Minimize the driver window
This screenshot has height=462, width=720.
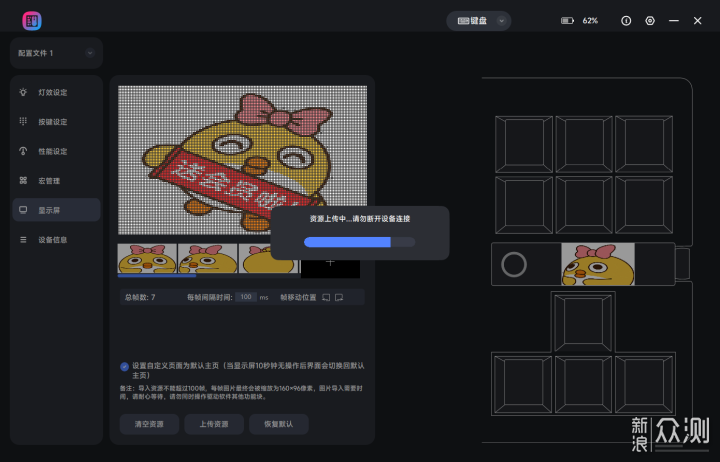(x=674, y=21)
